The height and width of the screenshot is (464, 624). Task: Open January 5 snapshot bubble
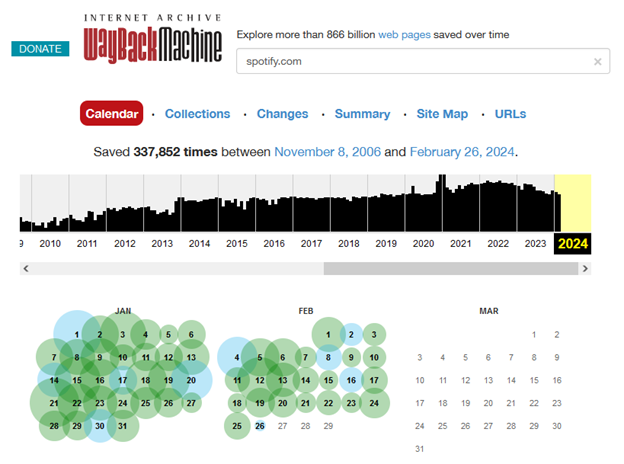[x=168, y=335]
